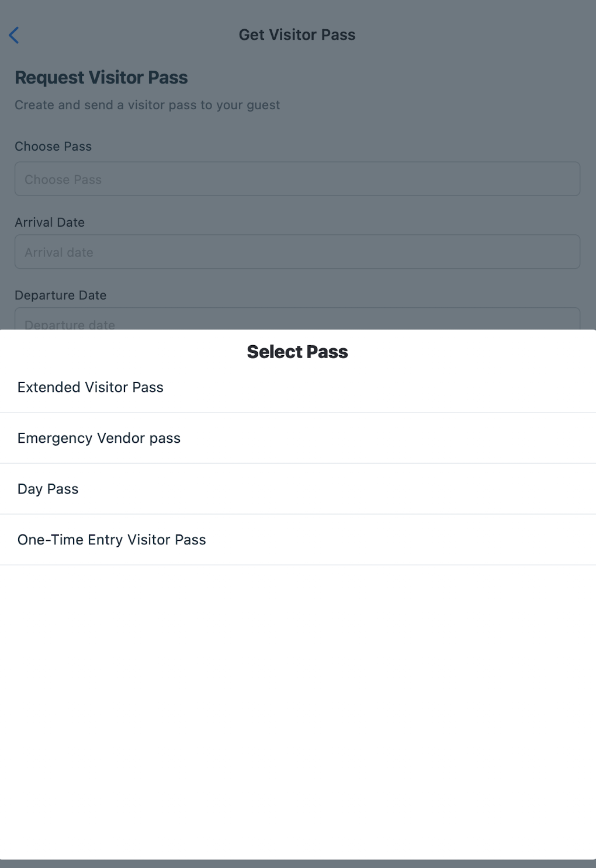Choose the Emergency Vendor pass option
The height and width of the screenshot is (868, 596).
pos(99,438)
